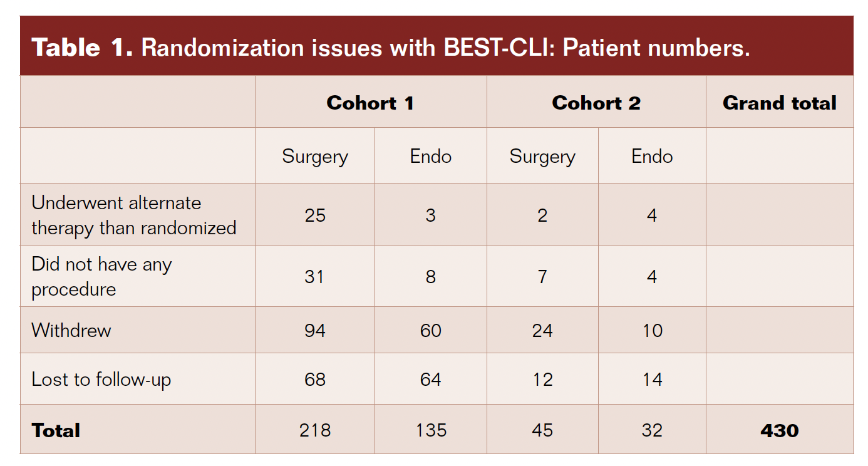
Task: Select the 'Lost to follow-up' row label
Action: coord(101,380)
